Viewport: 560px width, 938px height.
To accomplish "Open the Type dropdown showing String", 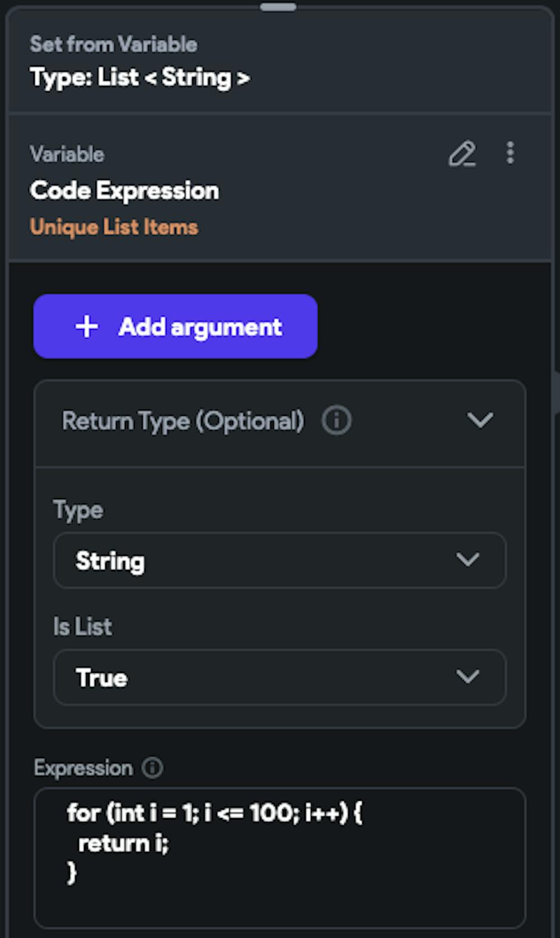I will point(280,560).
